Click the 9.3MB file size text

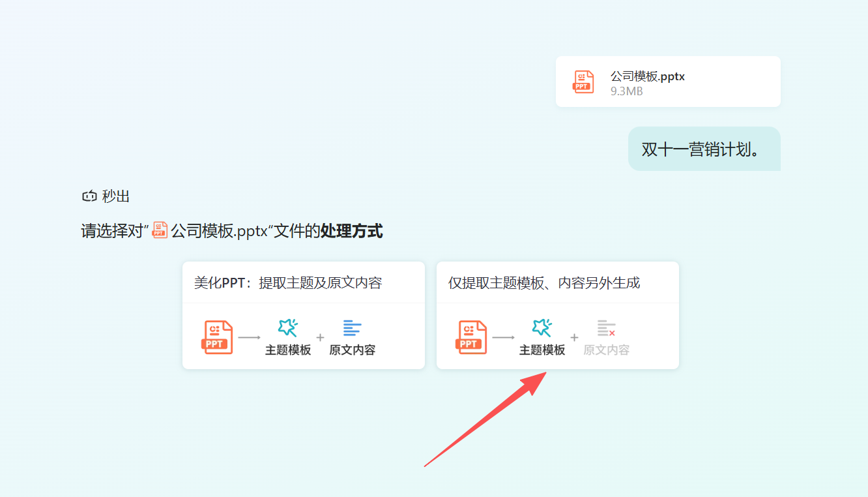(626, 91)
